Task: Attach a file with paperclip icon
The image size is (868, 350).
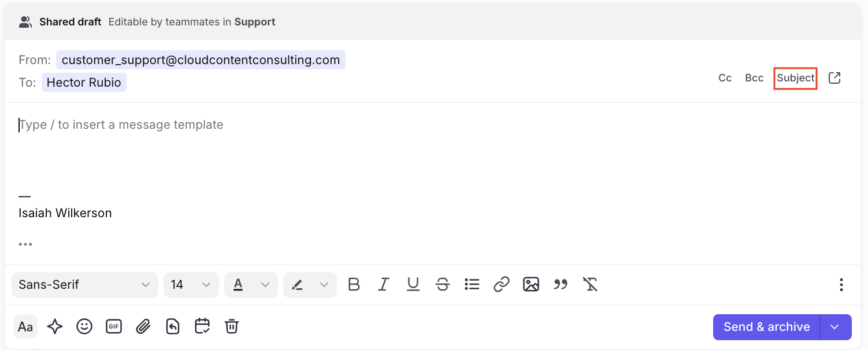Action: click(x=143, y=327)
